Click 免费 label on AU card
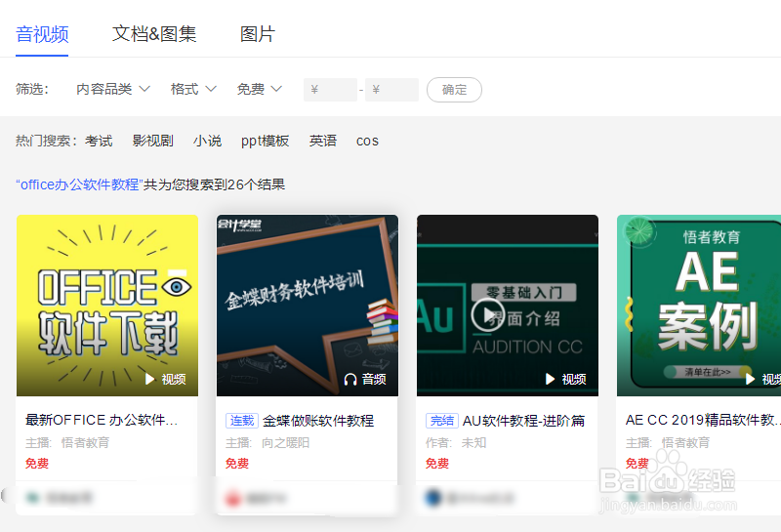Viewport: 781px width, 532px height. coord(437,464)
